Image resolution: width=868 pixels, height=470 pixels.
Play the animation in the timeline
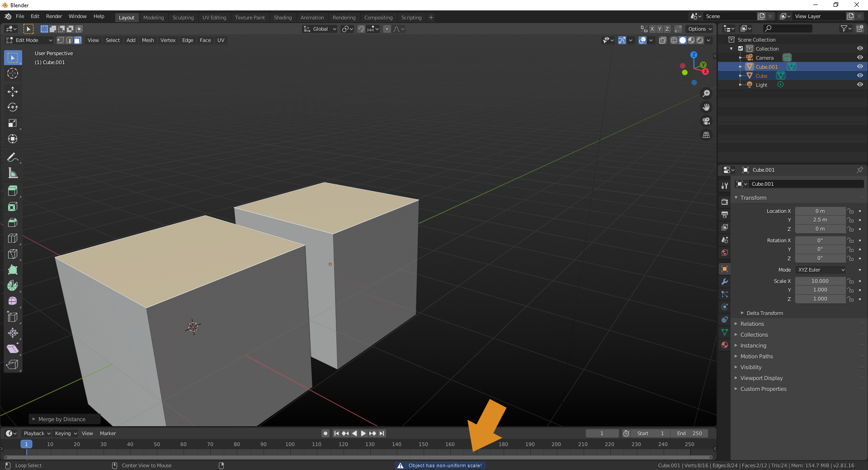(x=363, y=433)
